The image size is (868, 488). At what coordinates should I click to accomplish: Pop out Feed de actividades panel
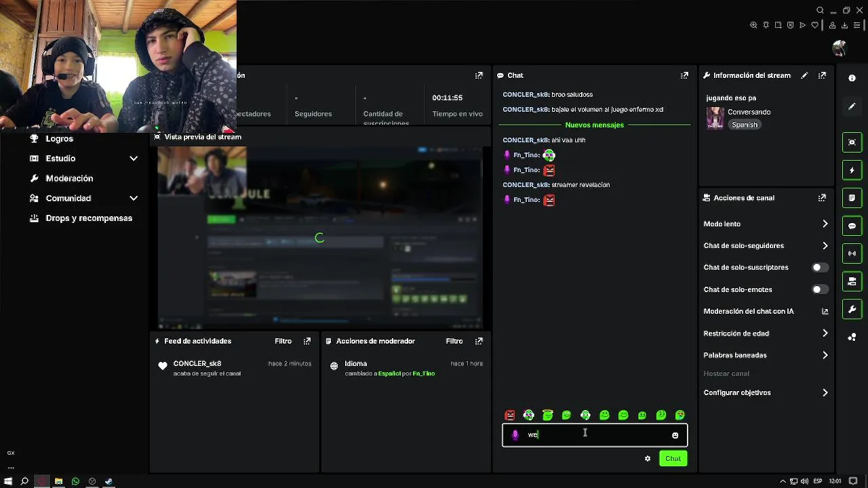tap(307, 341)
